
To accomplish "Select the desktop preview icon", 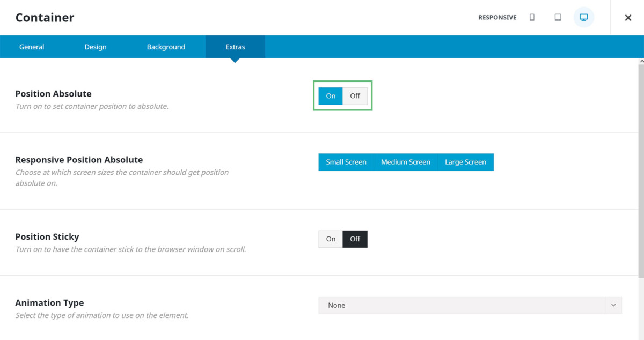I will pos(583,17).
